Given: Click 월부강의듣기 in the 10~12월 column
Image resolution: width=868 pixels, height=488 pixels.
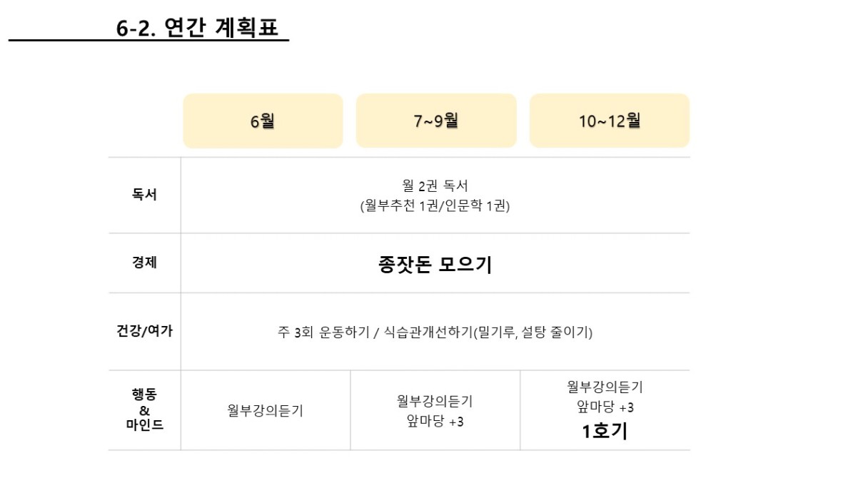Looking at the screenshot, I should 605,387.
